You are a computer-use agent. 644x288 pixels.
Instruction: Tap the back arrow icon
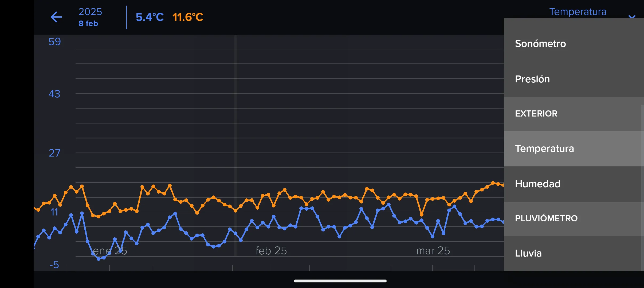56,17
